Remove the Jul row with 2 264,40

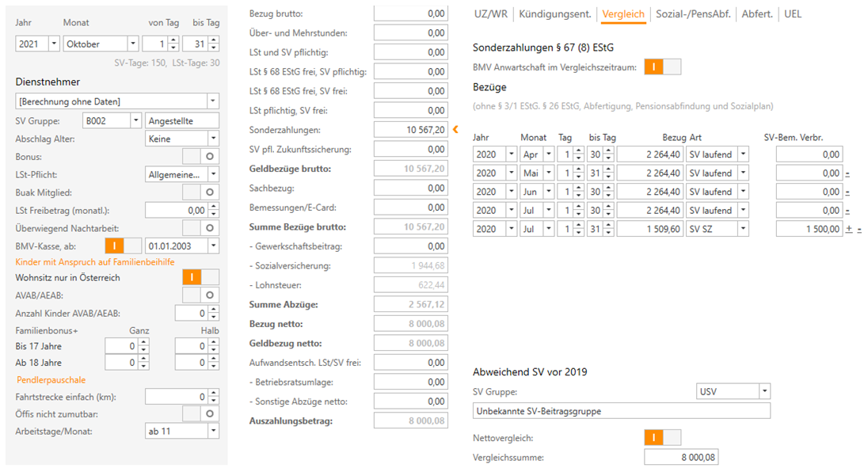(x=847, y=211)
